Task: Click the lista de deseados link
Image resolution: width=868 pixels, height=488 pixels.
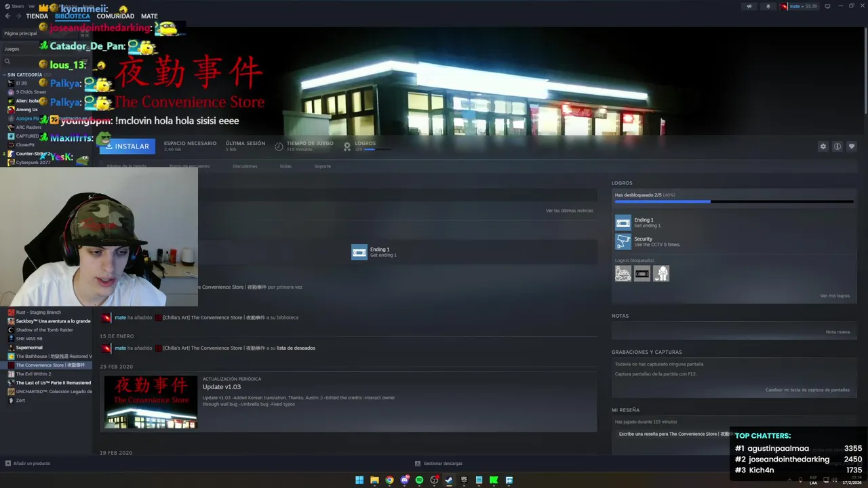Action: pyautogui.click(x=296, y=348)
